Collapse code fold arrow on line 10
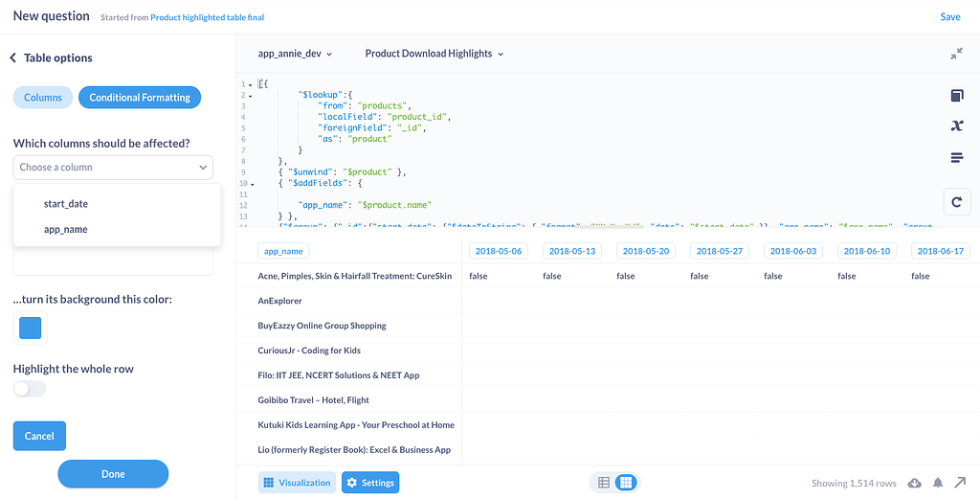Image resolution: width=980 pixels, height=499 pixels. tap(251, 185)
